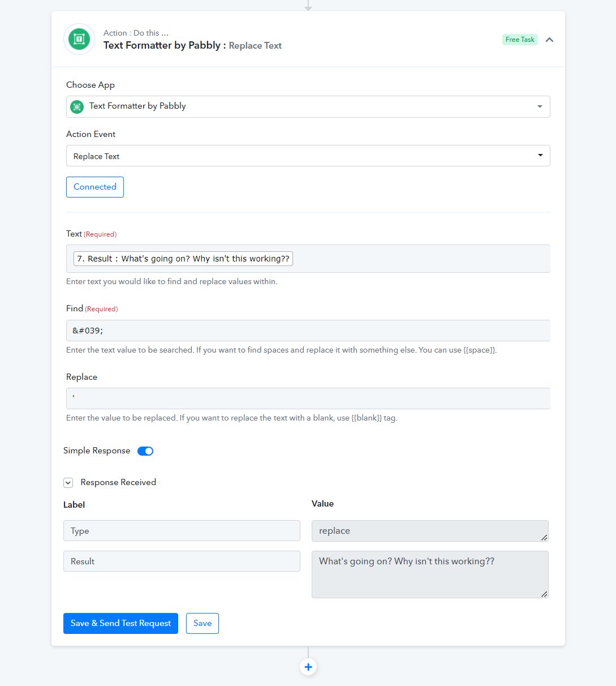Click the mapped Result tag in Text field
Viewport: 616px width, 686px height.
(183, 259)
